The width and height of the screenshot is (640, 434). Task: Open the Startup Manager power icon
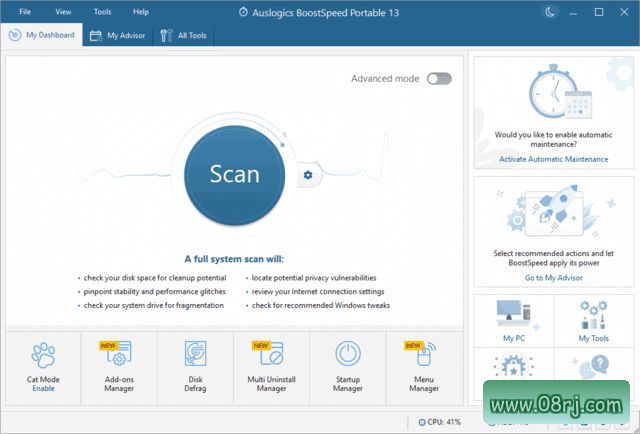348,353
